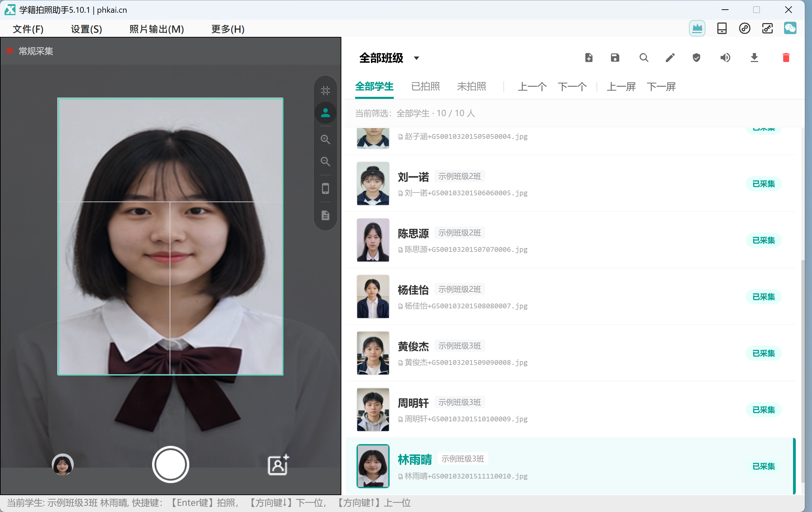The width and height of the screenshot is (812, 512).
Task: Click filename 刘一诺+G500103201506060005.jpg
Action: pos(466,193)
